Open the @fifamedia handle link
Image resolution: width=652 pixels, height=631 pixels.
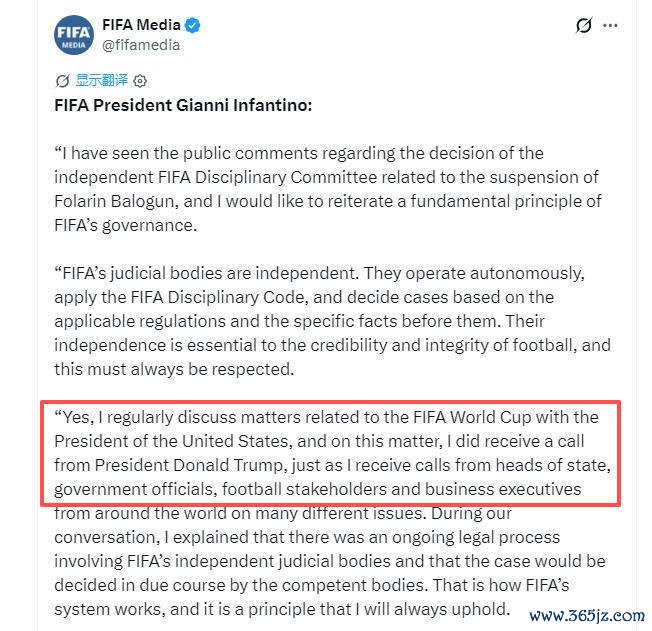(141, 45)
